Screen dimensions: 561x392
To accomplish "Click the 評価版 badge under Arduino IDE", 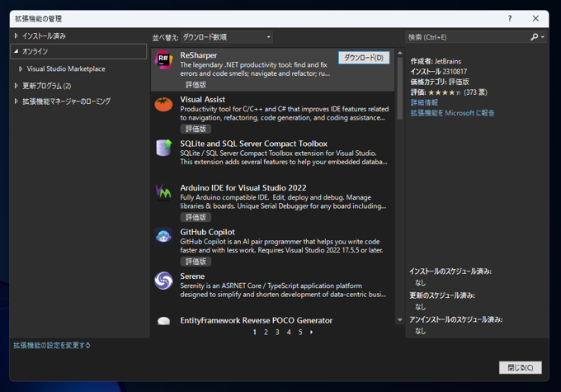I will click(x=196, y=217).
